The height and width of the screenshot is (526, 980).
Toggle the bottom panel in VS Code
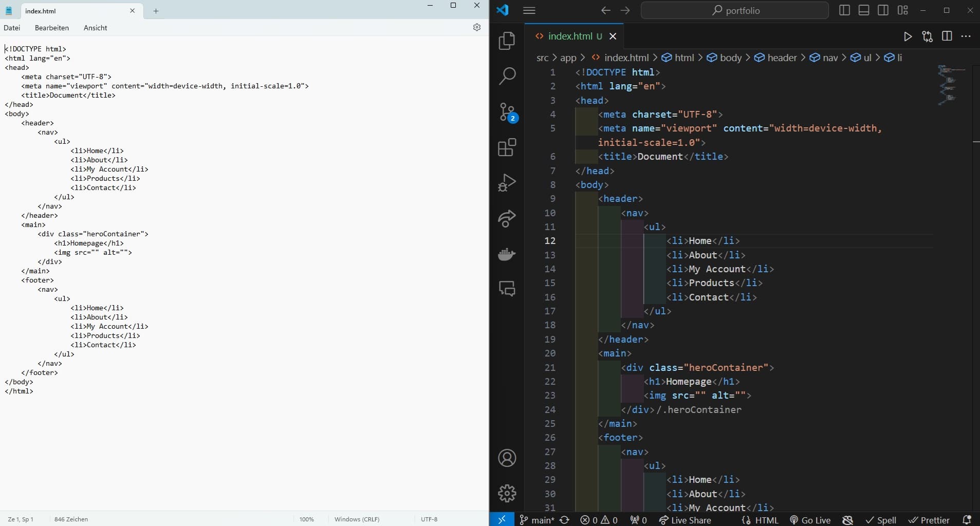(x=864, y=10)
